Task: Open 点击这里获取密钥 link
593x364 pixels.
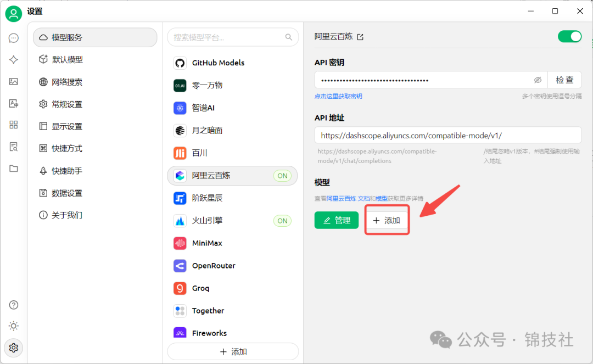Action: pyautogui.click(x=338, y=97)
